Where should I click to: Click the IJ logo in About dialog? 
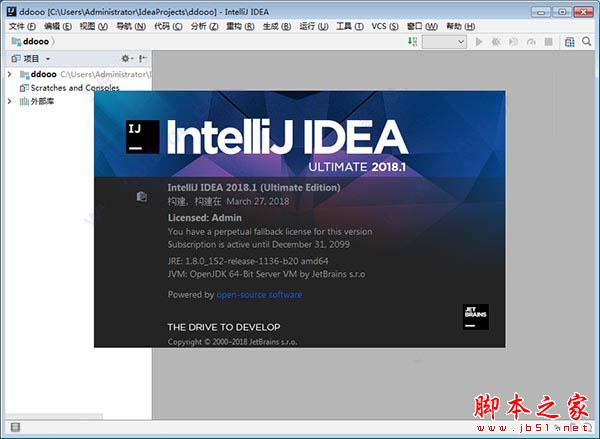(x=142, y=137)
